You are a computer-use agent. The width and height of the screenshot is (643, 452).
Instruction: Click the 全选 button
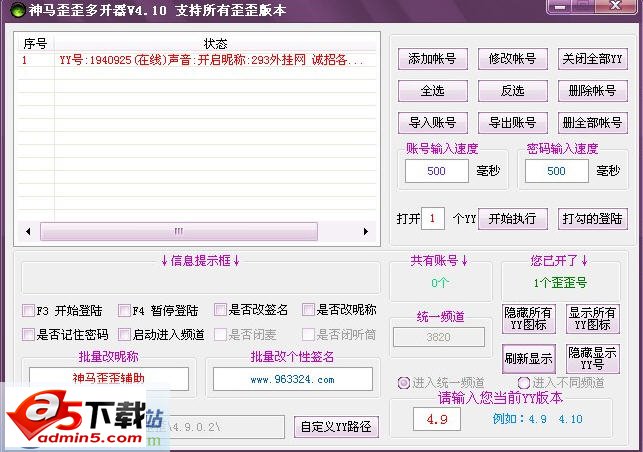tap(433, 91)
